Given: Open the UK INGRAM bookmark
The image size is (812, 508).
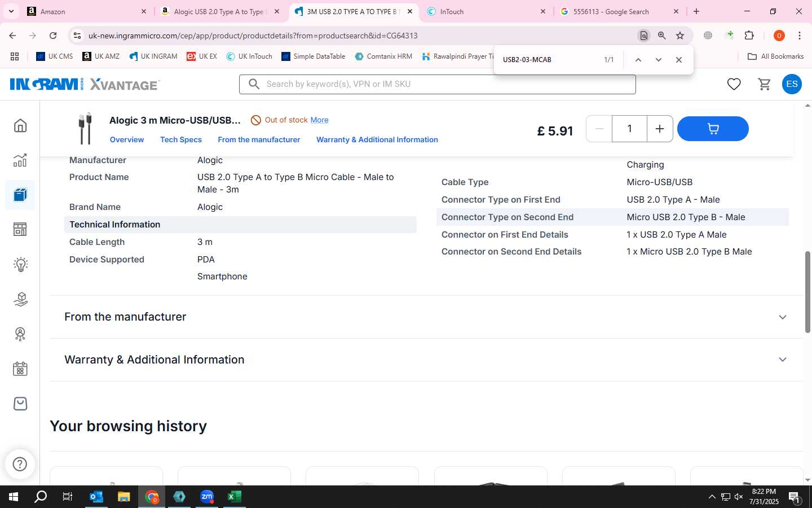Looking at the screenshot, I should tap(153, 56).
